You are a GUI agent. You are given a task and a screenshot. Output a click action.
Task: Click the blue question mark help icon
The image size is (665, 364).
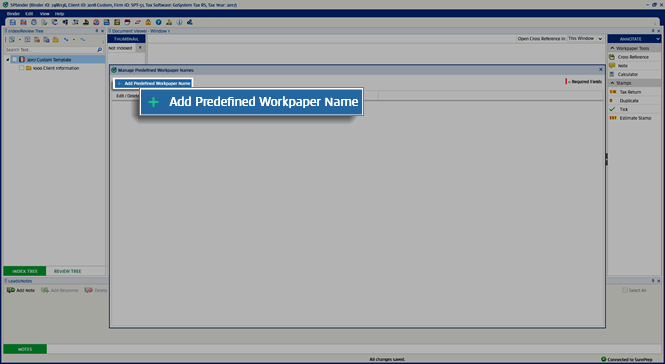pos(159,22)
